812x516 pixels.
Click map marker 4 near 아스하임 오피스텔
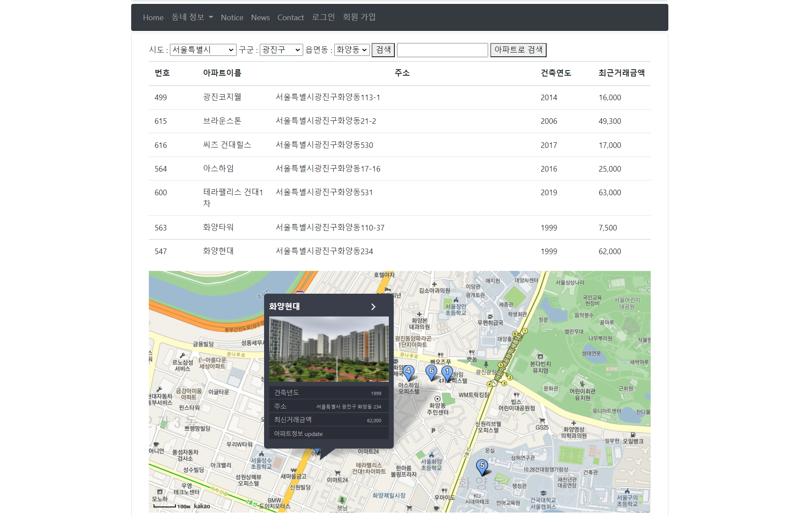click(x=408, y=371)
